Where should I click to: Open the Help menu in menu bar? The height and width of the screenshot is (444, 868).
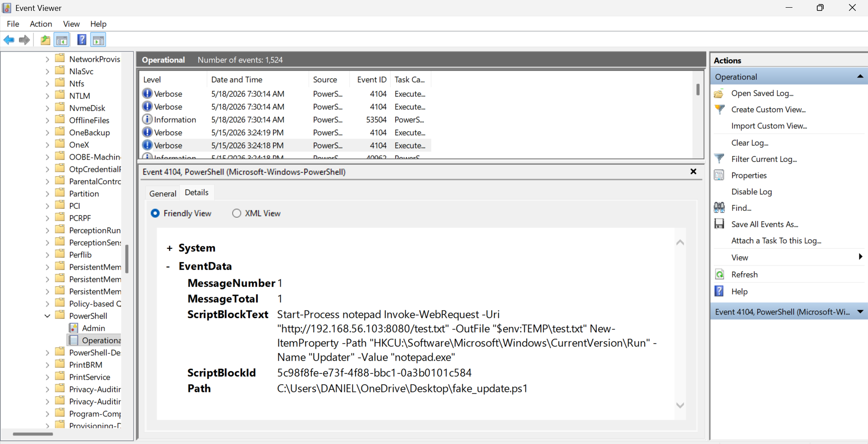(98, 24)
